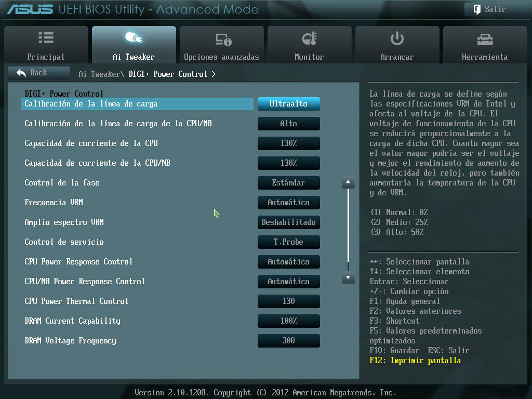Click the Principal list icon

[46, 37]
